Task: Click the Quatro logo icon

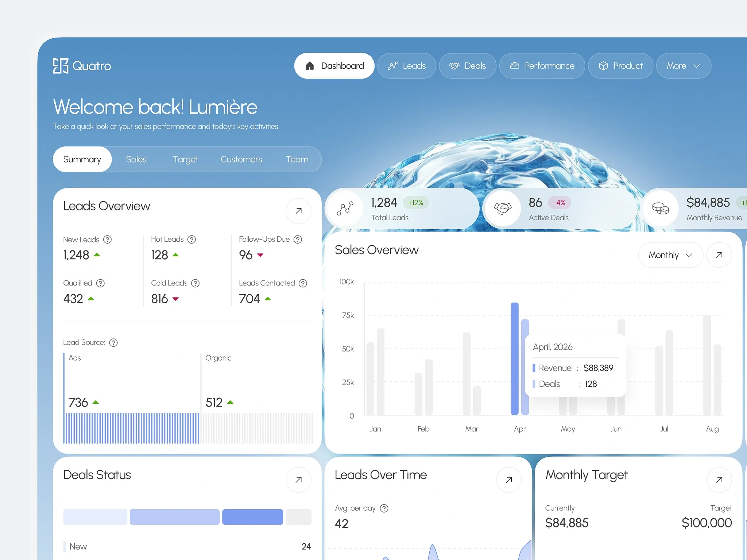Action: tap(61, 66)
